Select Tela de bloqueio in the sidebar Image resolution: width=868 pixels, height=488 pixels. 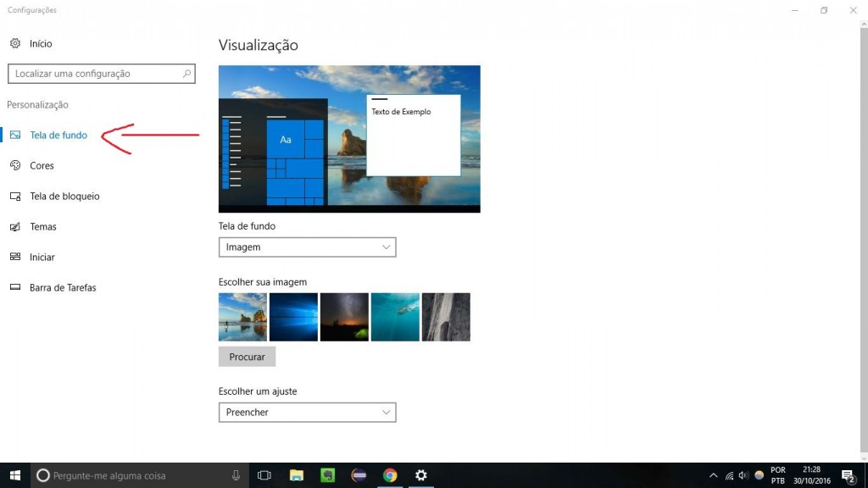click(x=64, y=196)
